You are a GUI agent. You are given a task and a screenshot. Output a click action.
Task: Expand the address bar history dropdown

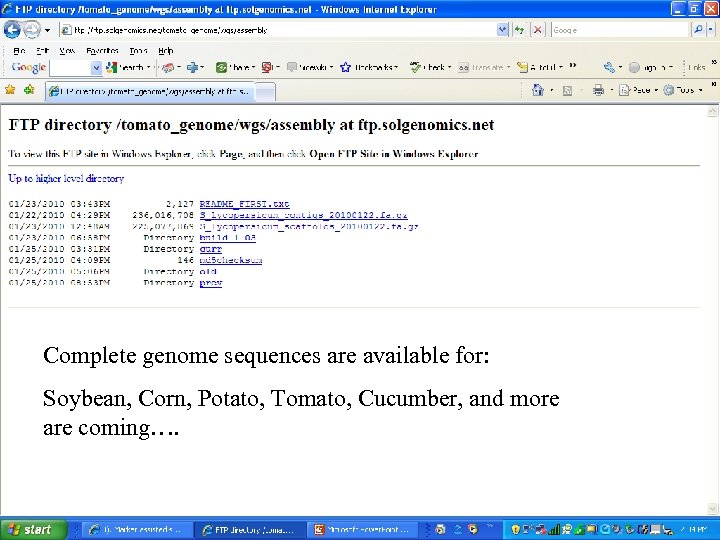502,30
